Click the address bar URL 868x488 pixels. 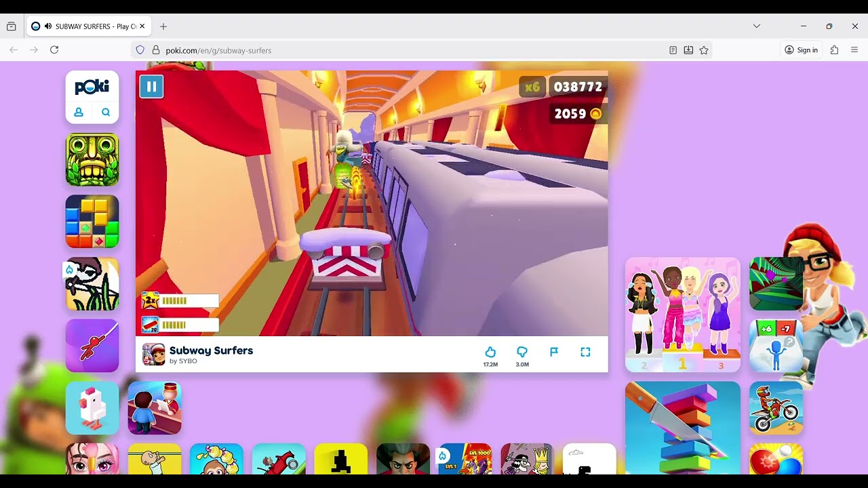218,50
